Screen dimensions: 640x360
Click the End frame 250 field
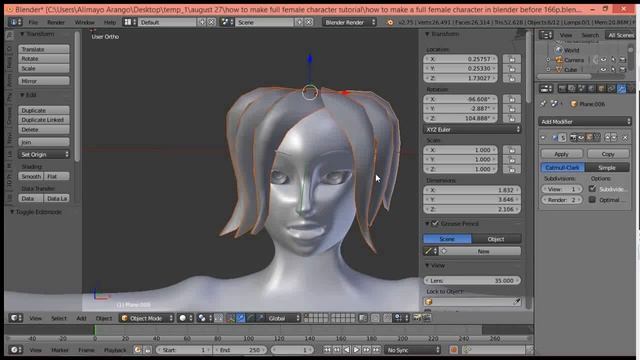coord(240,350)
